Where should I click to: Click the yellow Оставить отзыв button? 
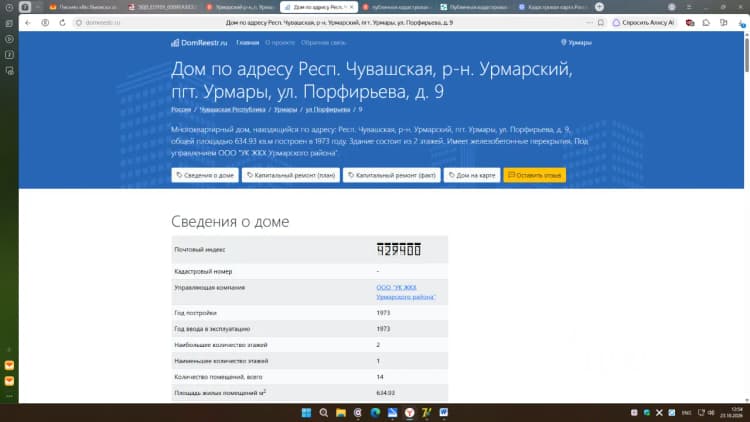(x=534, y=175)
